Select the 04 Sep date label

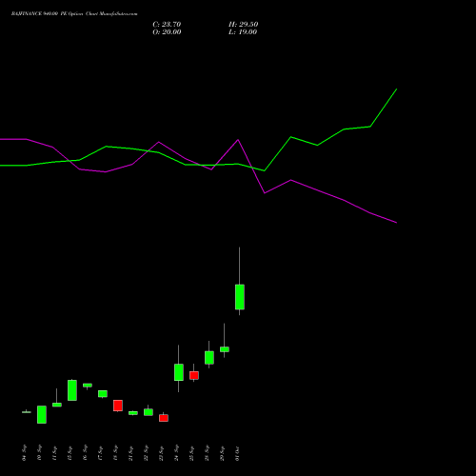tap(24, 453)
